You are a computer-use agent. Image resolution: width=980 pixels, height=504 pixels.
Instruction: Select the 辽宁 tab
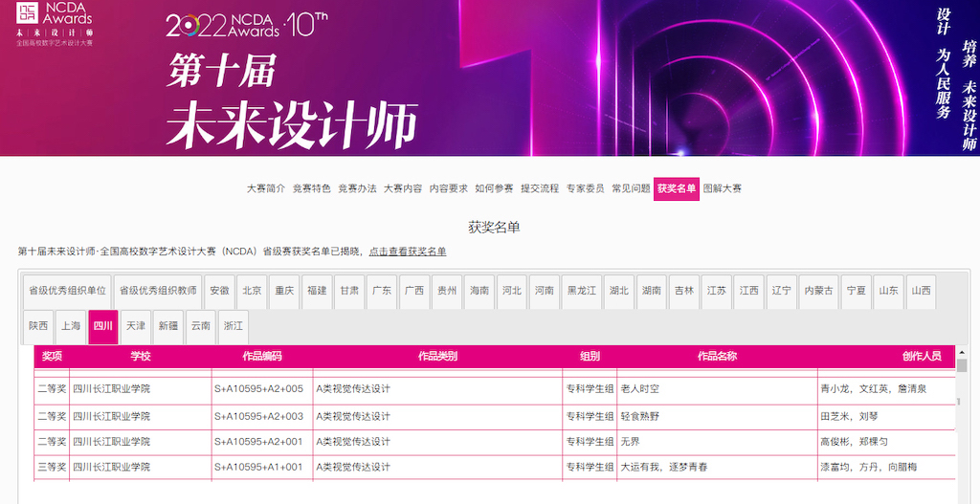pyautogui.click(x=782, y=291)
